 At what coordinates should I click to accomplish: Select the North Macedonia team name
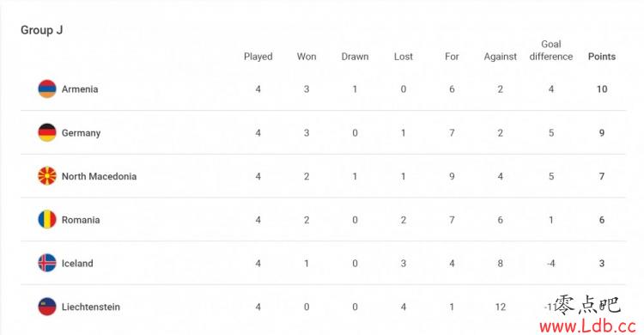[x=99, y=176]
